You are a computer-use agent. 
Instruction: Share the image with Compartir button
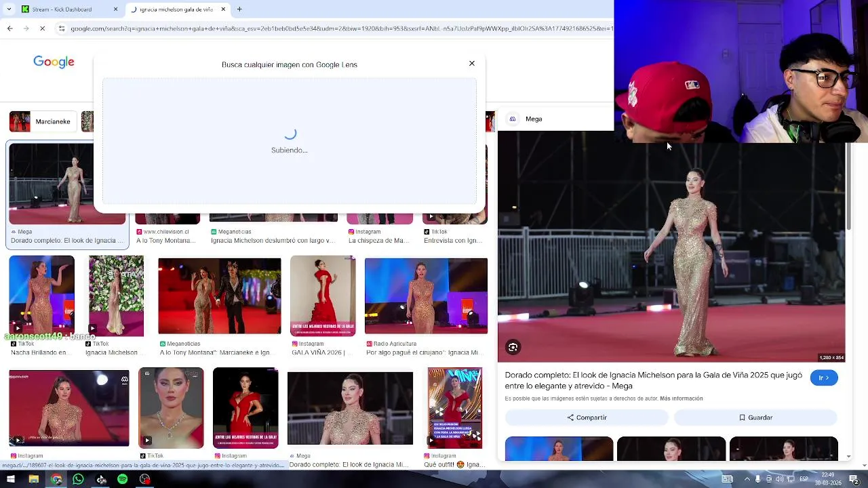[x=587, y=418]
